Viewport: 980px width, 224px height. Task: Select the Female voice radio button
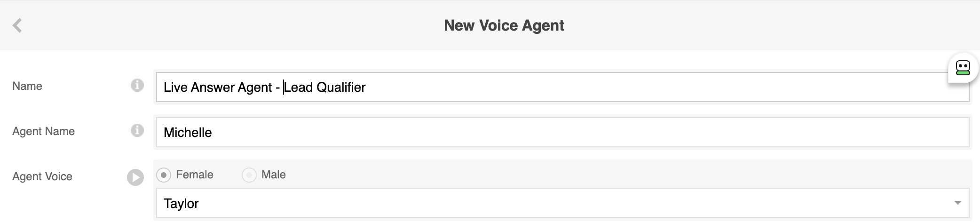[164, 175]
